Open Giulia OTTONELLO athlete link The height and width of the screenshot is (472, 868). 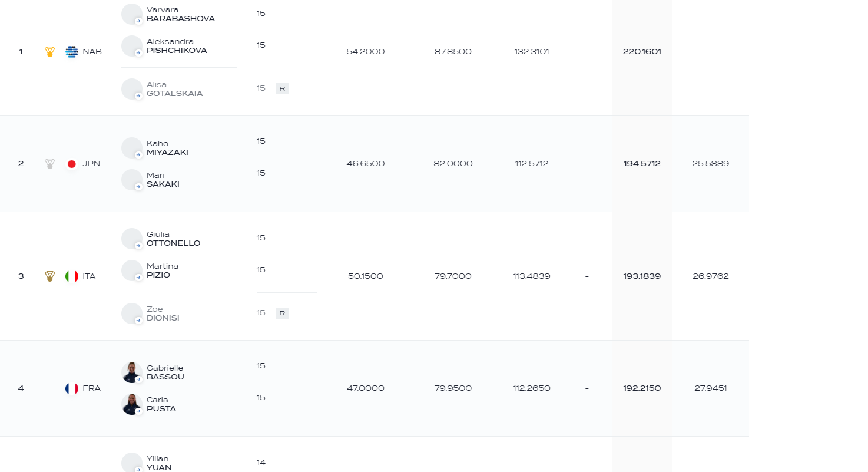(173, 239)
